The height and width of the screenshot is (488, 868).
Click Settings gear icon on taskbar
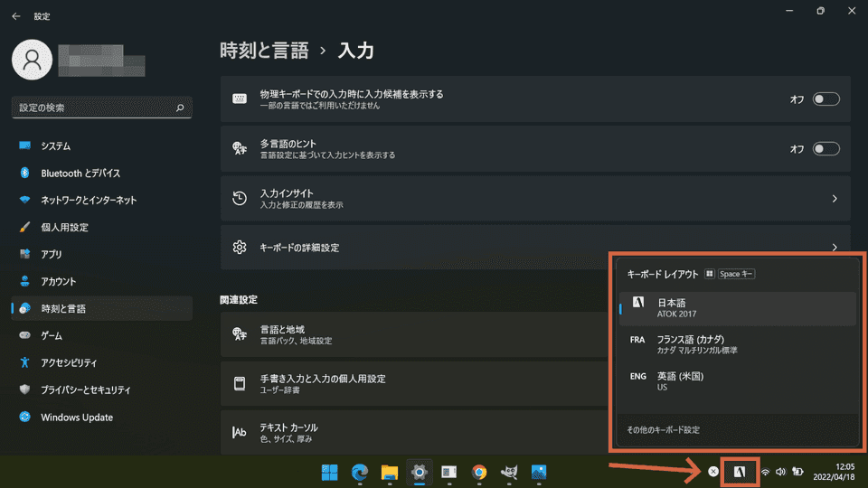click(420, 473)
